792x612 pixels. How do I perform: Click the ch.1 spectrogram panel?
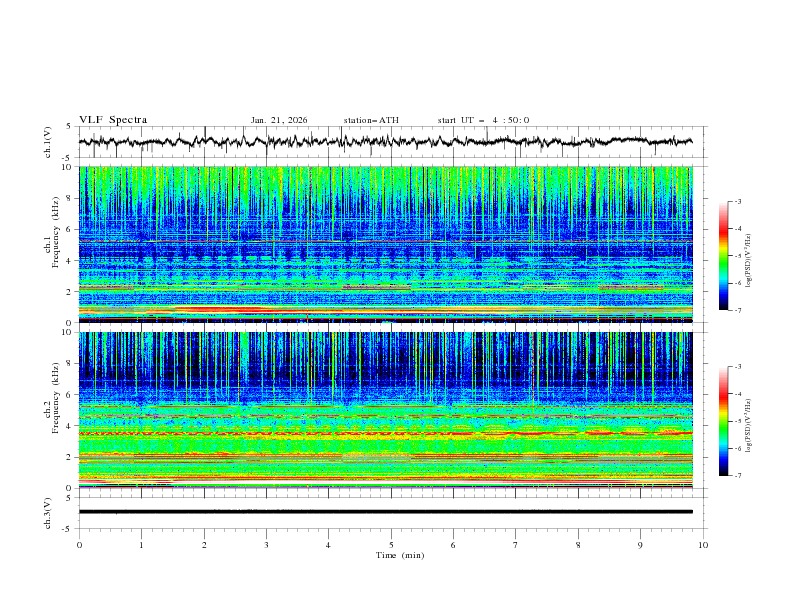point(385,244)
